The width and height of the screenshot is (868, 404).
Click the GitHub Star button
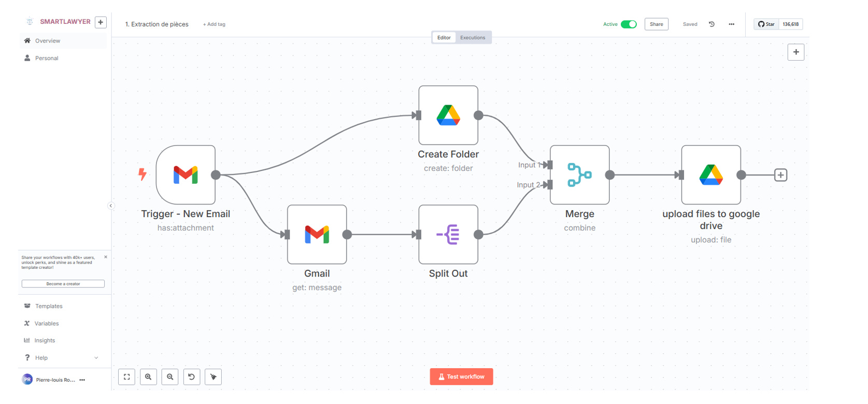point(766,24)
